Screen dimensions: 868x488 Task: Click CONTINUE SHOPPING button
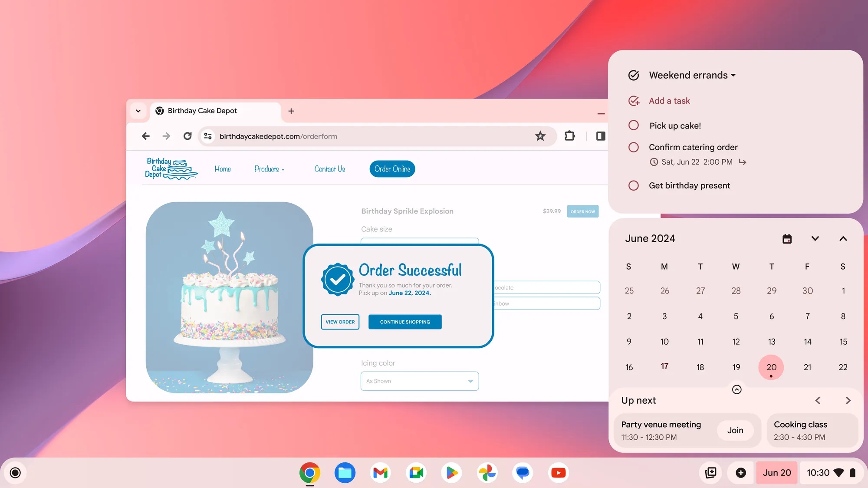[405, 322]
